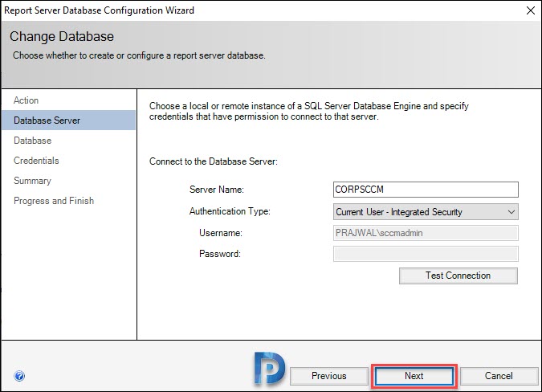
Task: Click the empty Password field
Action: pyautogui.click(x=426, y=254)
